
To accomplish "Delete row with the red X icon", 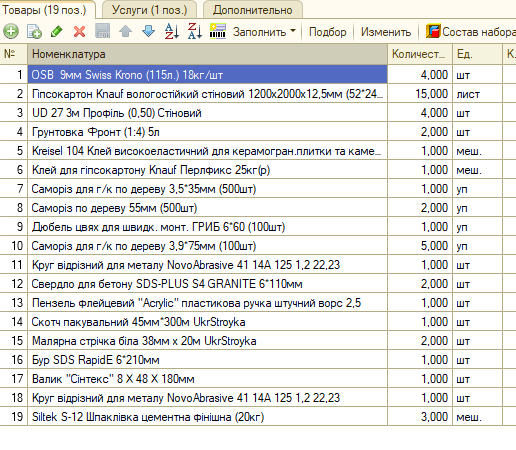I will (79, 32).
